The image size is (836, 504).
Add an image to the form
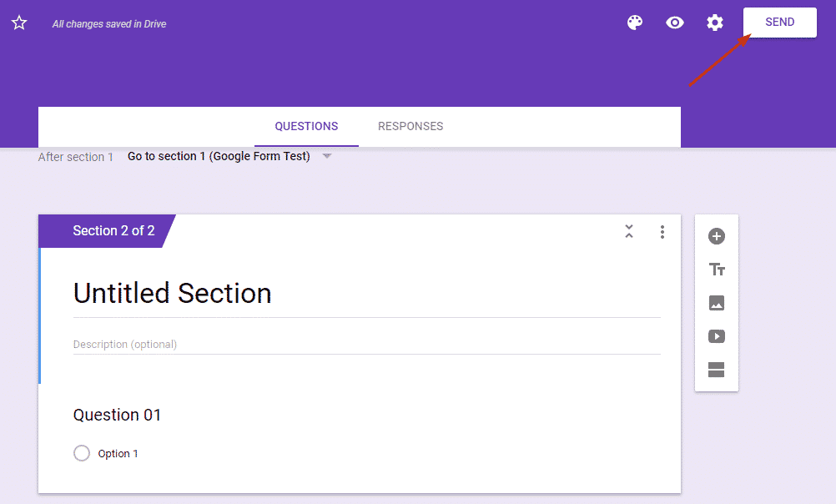coord(717,303)
